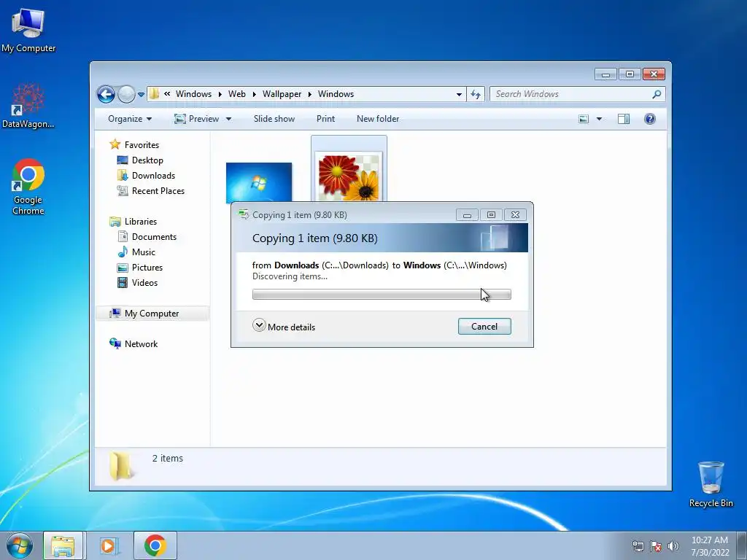Select Desktop under Favorites
The image size is (747, 560).
click(x=147, y=160)
